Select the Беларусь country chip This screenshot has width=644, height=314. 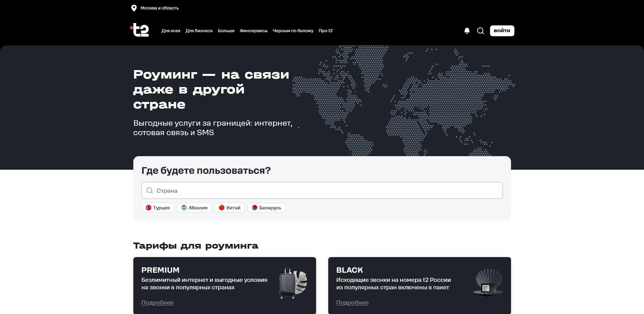coord(266,208)
